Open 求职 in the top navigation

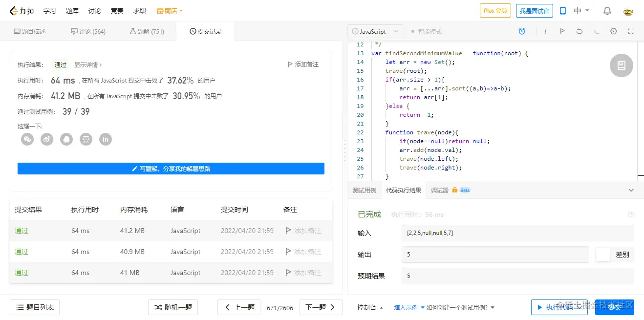click(139, 11)
